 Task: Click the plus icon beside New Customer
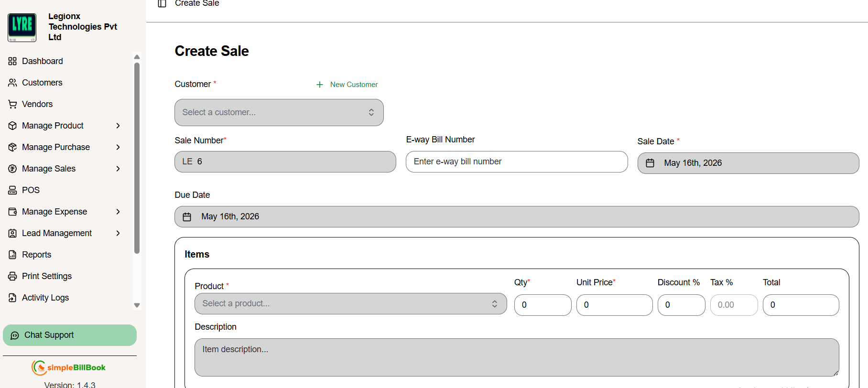pos(320,85)
